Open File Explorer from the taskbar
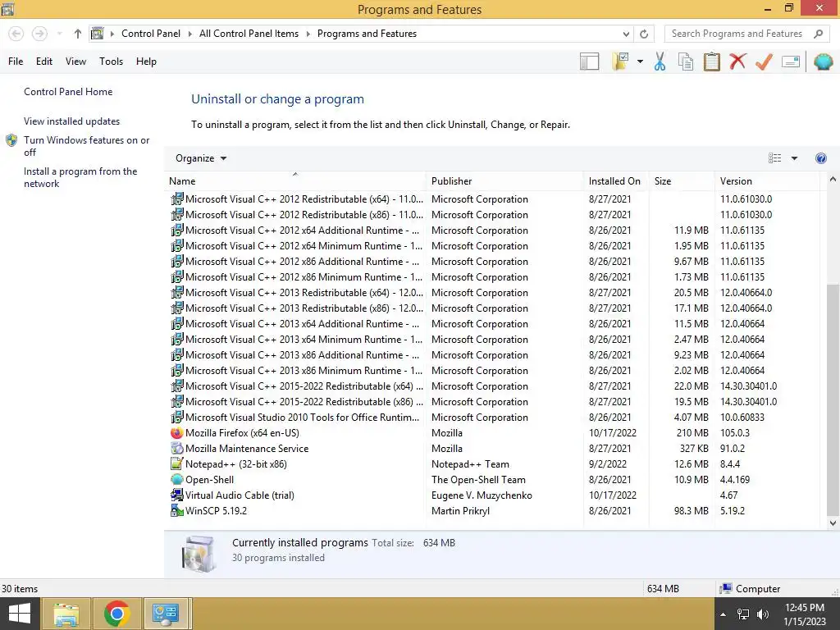Screen dimensions: 840x630 tap(66, 614)
